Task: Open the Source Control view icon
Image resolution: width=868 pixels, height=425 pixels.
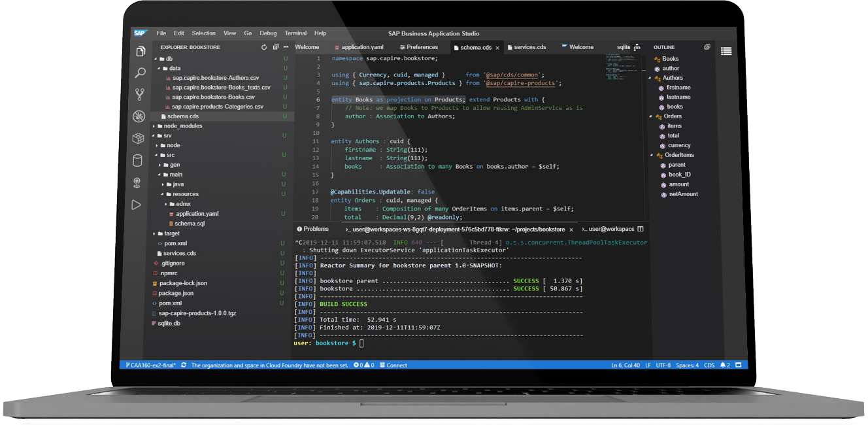Action: coord(139,95)
